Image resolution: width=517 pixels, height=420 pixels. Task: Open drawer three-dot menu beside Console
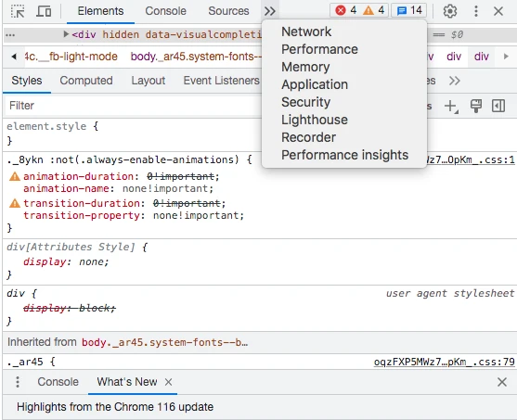tap(18, 382)
